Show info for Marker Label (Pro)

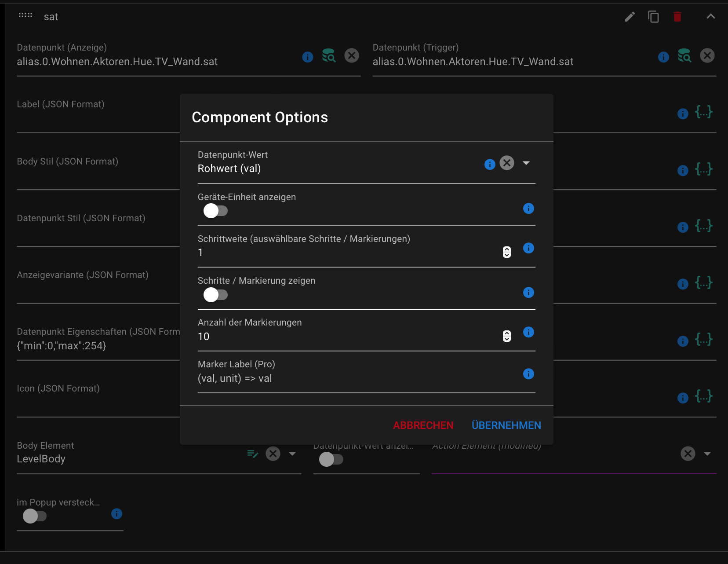pos(528,374)
